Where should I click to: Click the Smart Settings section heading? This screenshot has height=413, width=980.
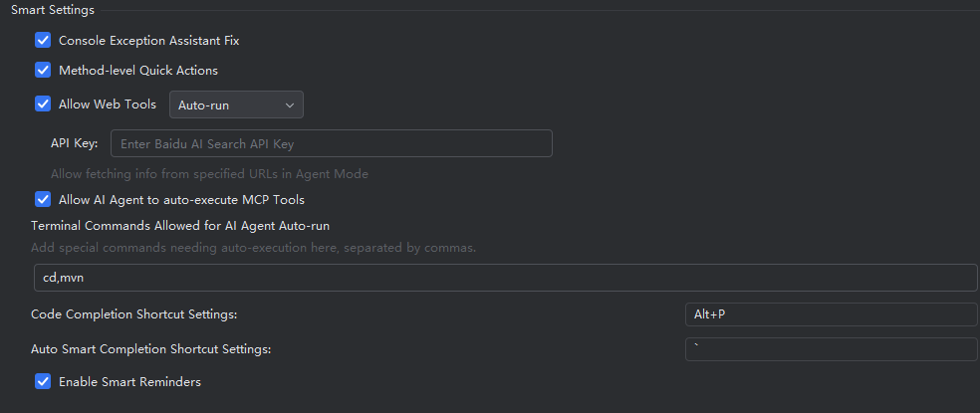[x=52, y=10]
